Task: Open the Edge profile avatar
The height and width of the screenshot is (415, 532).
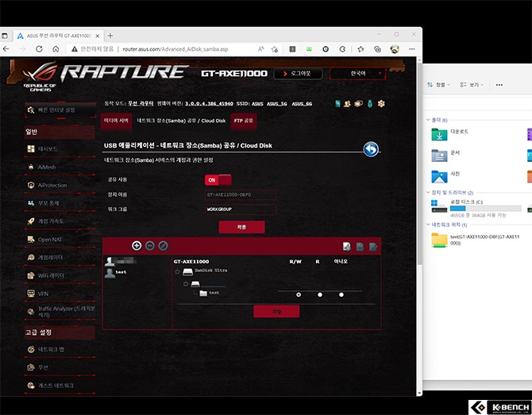Action: pos(395,49)
